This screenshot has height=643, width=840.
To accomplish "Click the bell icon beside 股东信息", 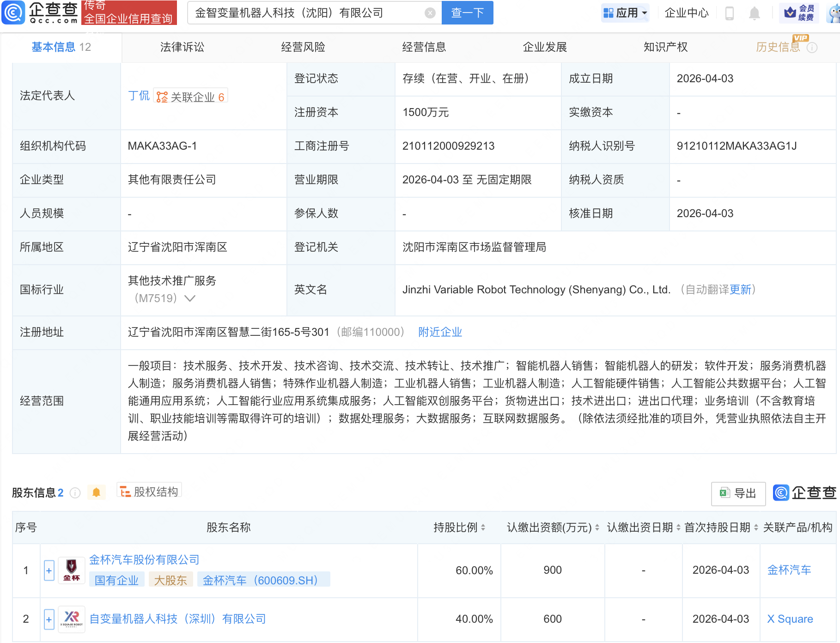I will [x=97, y=492].
